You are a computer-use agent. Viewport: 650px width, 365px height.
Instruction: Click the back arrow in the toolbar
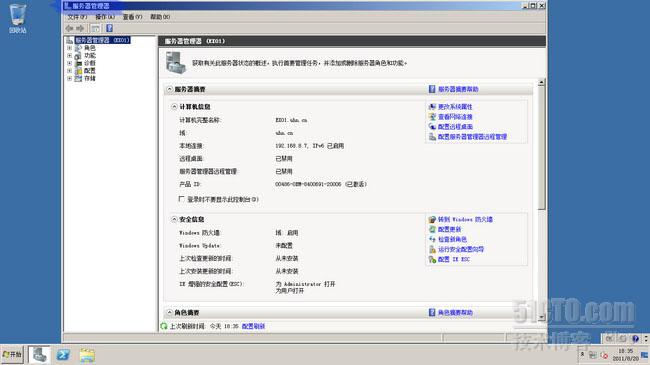click(x=69, y=28)
